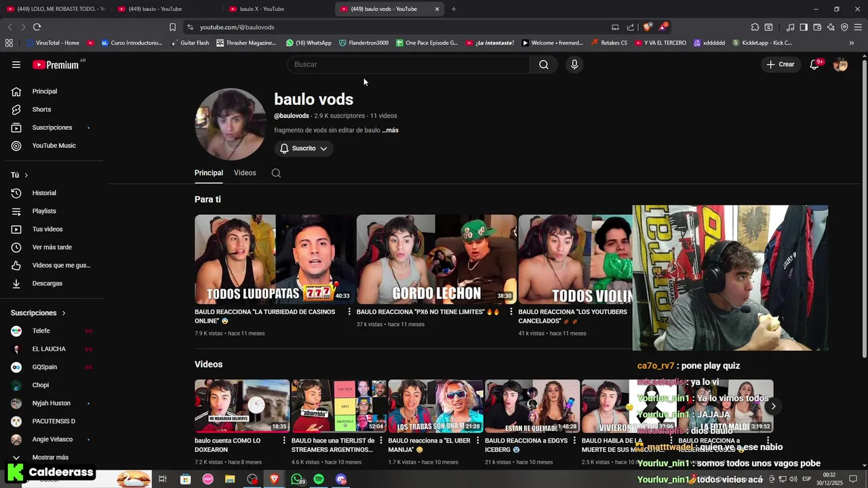This screenshot has height=488, width=868.
Task: Expand the Suscripciones section header
Action: [x=38, y=313]
